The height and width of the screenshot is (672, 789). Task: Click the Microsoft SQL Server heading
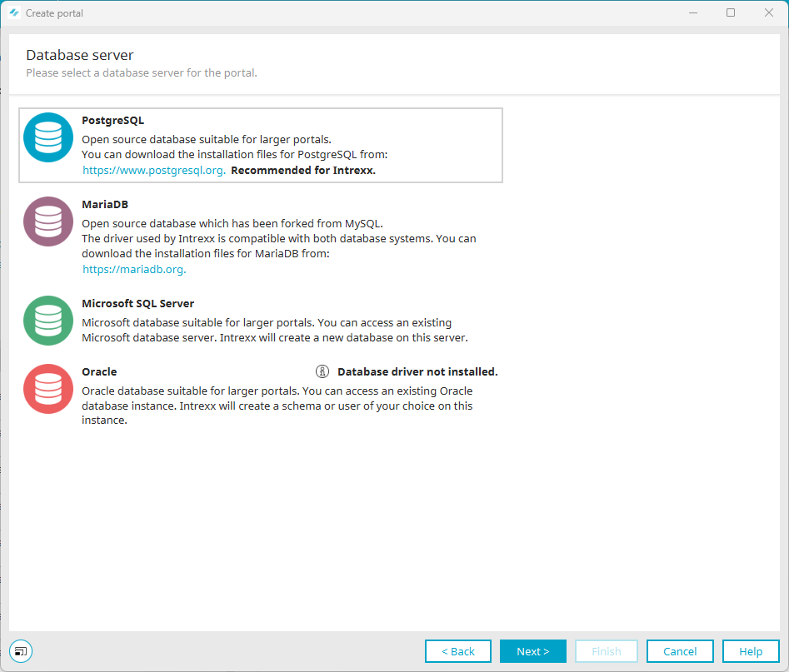point(137,303)
